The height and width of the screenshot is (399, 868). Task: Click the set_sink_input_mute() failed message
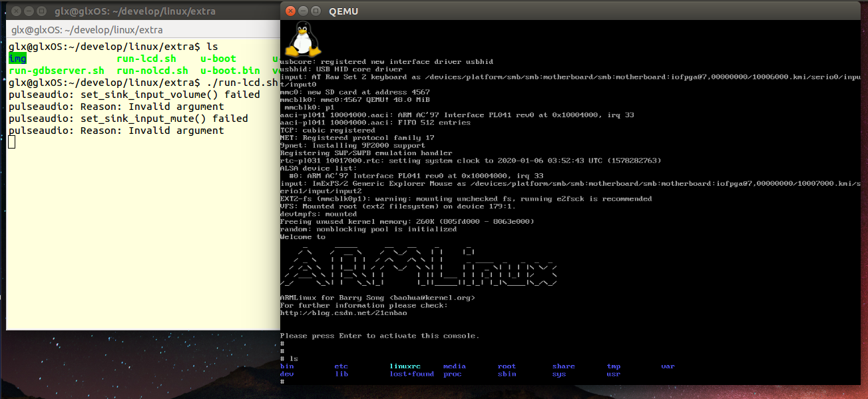pos(128,119)
